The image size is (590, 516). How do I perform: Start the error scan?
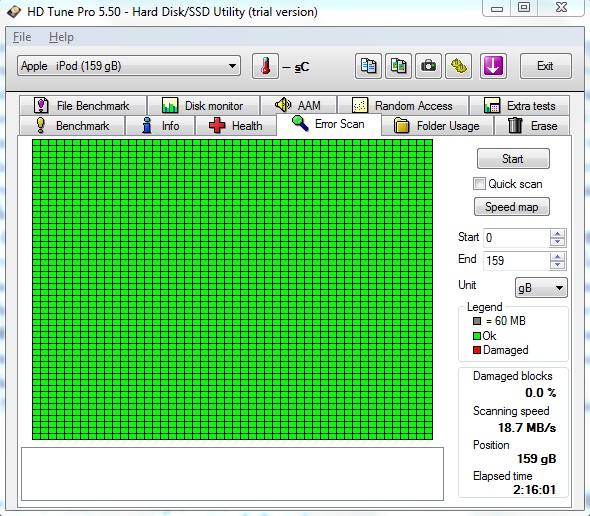point(513,159)
